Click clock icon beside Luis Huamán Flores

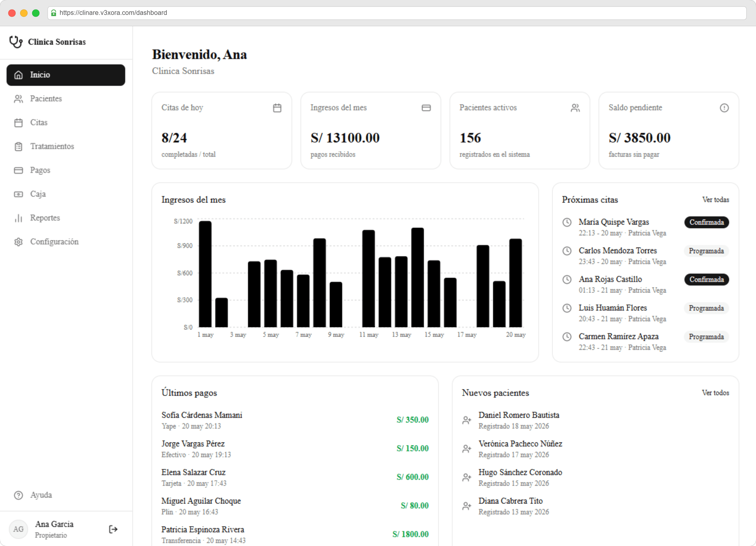coord(567,308)
